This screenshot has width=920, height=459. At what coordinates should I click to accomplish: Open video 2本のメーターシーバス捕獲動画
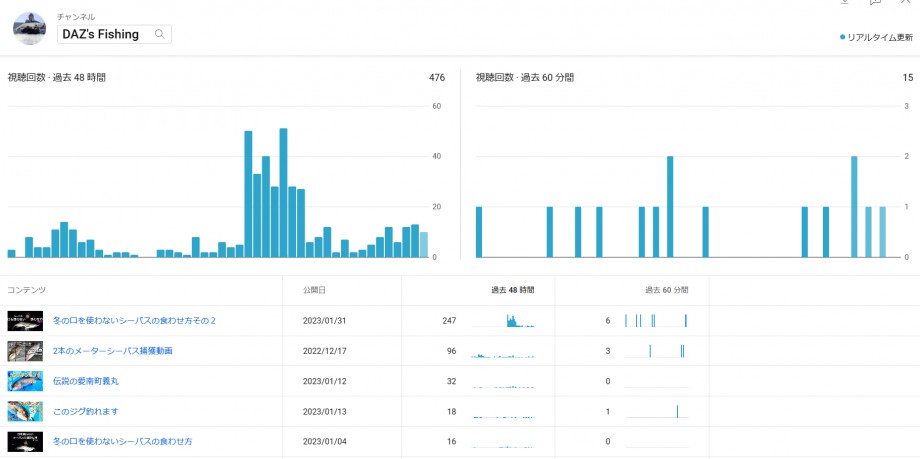point(112,351)
